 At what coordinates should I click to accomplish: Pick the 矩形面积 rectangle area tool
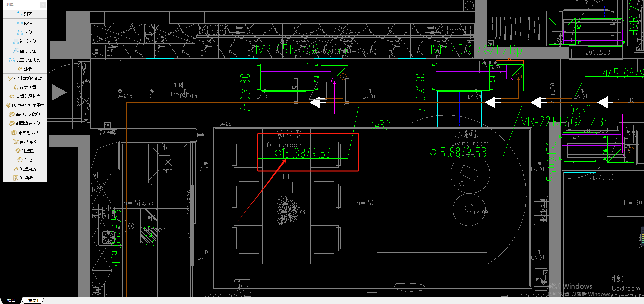pos(25,41)
